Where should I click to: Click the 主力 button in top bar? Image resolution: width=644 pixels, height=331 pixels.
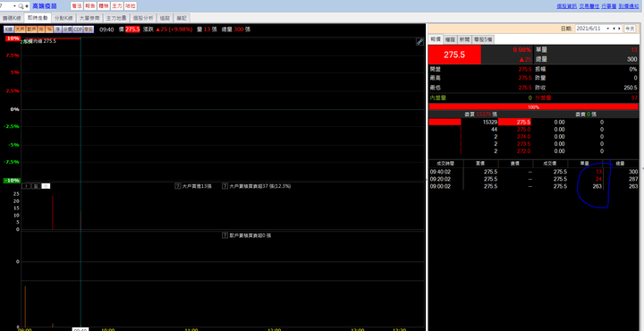tap(117, 6)
